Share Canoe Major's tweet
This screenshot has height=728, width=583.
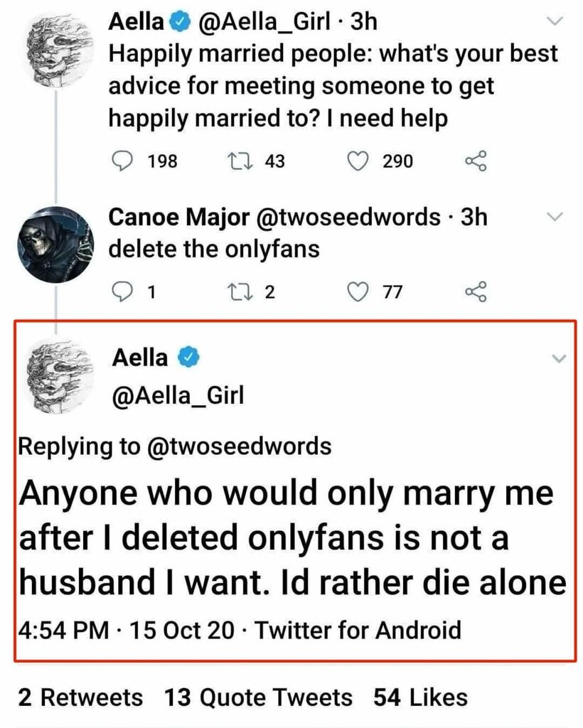click(x=476, y=292)
